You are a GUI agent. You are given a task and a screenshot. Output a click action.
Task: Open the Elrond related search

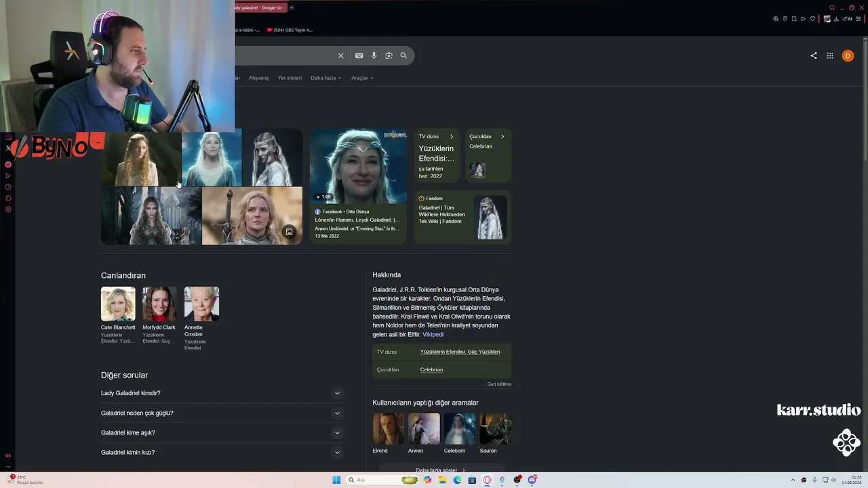[x=388, y=434]
